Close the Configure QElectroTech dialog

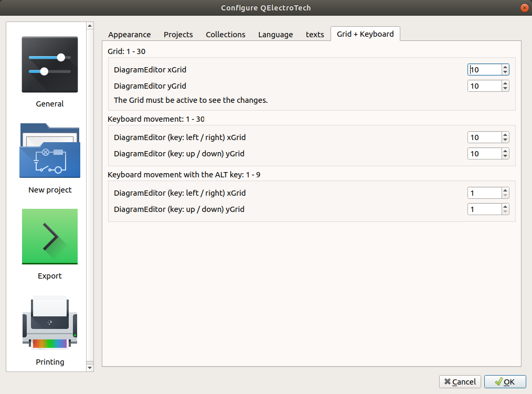click(525, 8)
